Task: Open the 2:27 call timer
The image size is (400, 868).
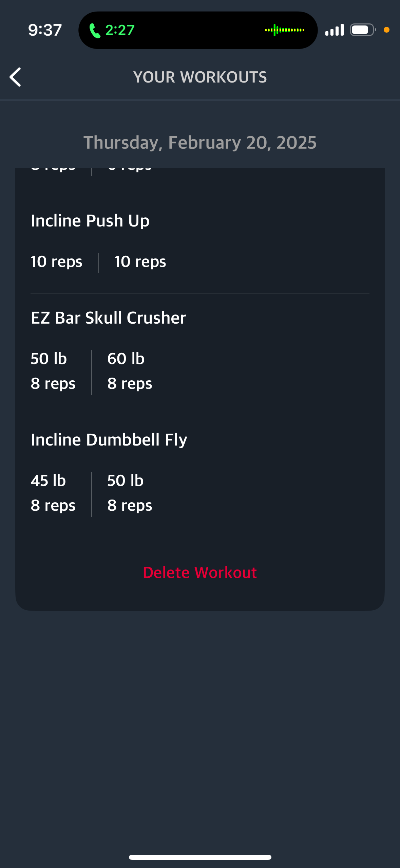Action: (x=120, y=30)
